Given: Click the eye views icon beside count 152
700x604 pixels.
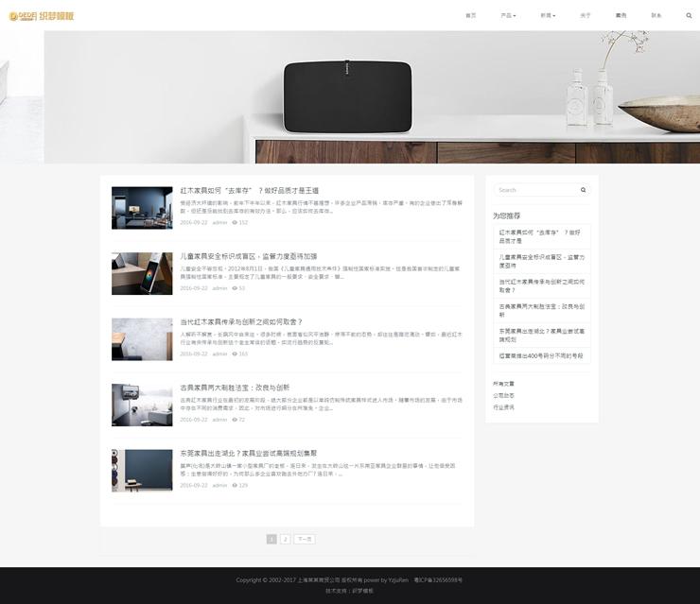Looking at the screenshot, I should click(x=235, y=222).
